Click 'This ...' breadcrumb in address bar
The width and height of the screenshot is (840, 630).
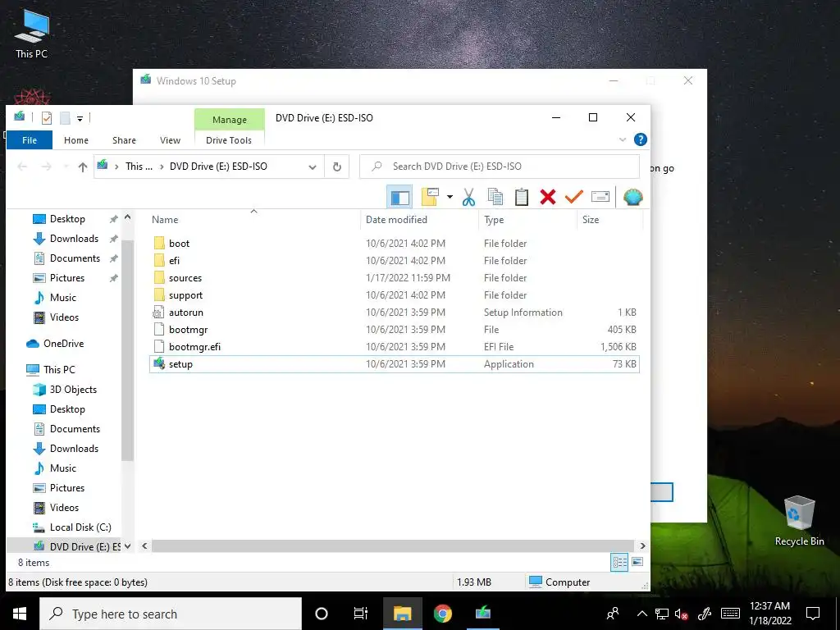point(139,167)
